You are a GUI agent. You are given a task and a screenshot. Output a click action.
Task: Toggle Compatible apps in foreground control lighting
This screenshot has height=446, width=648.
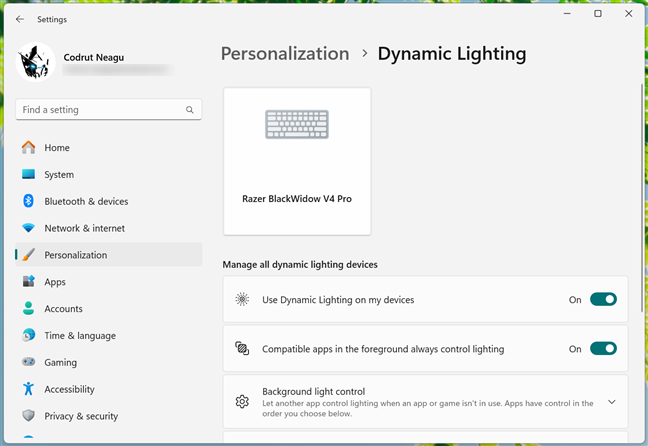(603, 348)
